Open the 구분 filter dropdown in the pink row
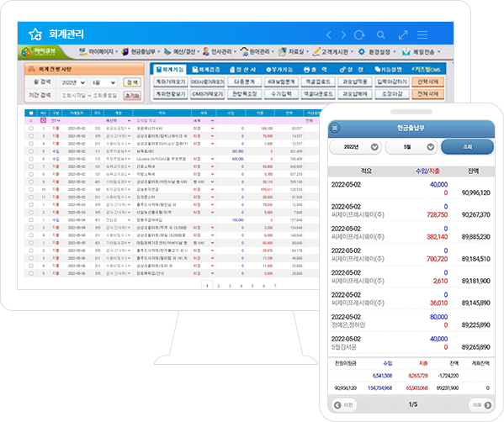 56,121
